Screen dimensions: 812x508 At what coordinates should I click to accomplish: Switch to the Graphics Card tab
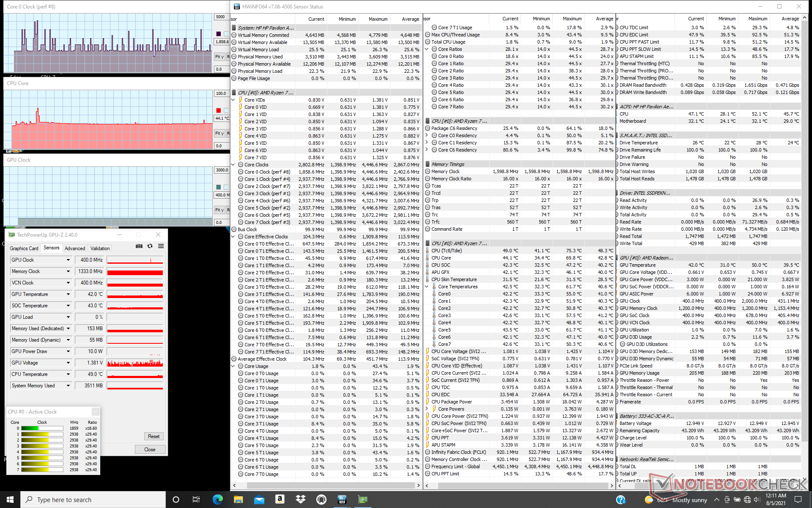(x=24, y=248)
